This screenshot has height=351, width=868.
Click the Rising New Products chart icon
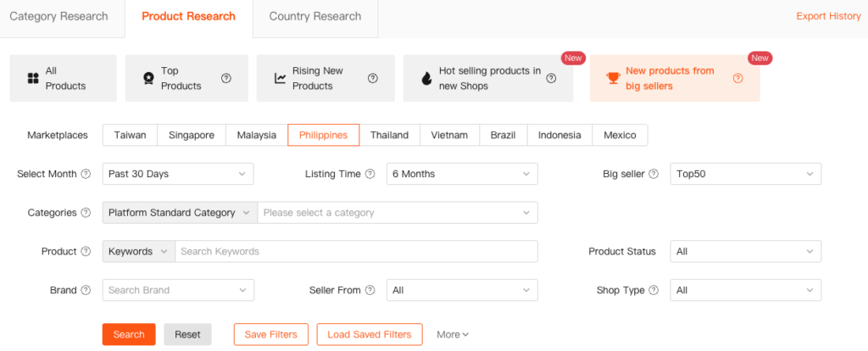[280, 79]
